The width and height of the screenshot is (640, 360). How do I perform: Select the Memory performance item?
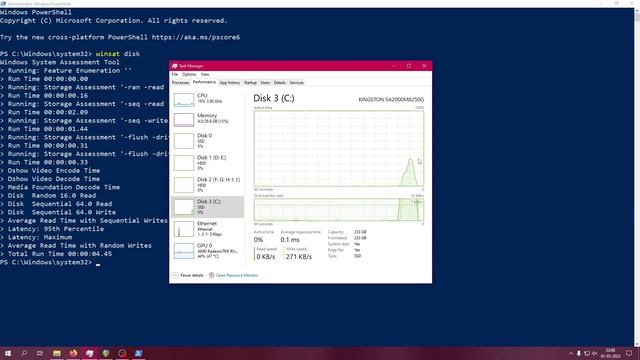[207, 119]
